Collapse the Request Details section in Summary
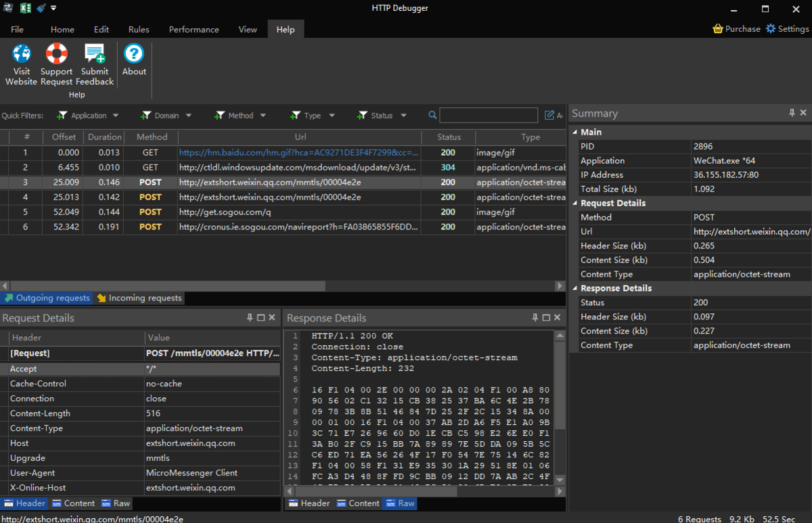 coord(575,203)
